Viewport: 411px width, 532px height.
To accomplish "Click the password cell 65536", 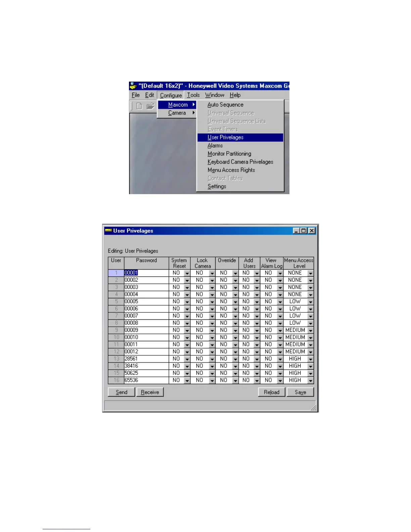I will [x=146, y=380].
